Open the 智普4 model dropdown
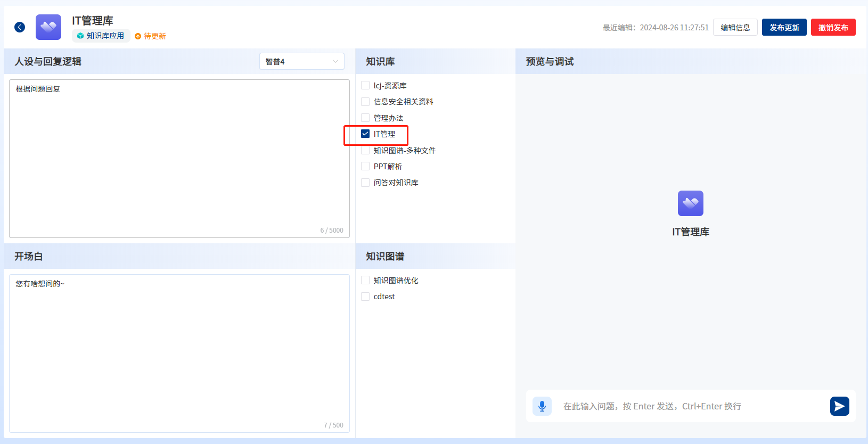 tap(301, 61)
